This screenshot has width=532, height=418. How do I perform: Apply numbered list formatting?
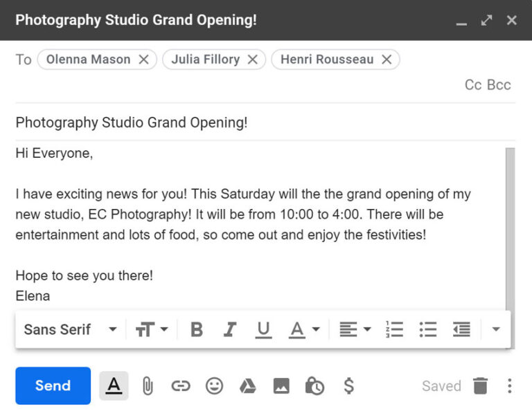pos(395,329)
